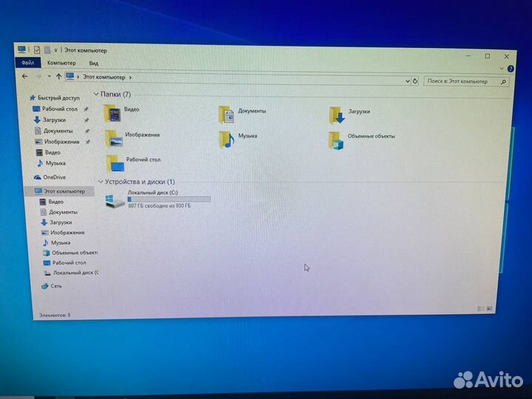Switch to large icons view in status bar

[490, 308]
